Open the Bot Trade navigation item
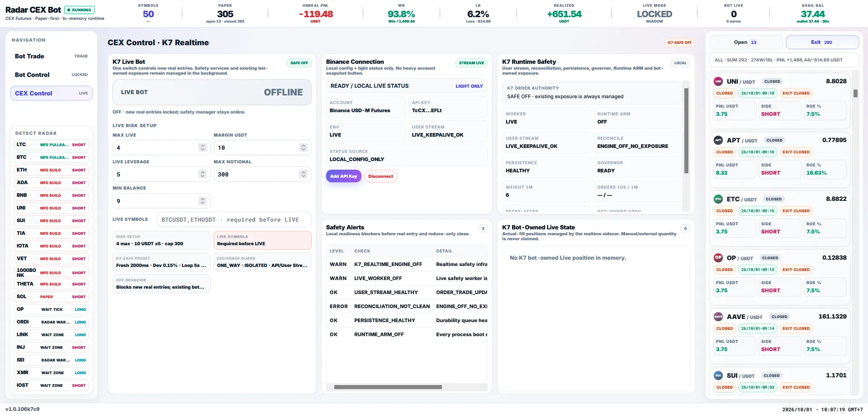This screenshot has height=414, width=868. coord(51,56)
